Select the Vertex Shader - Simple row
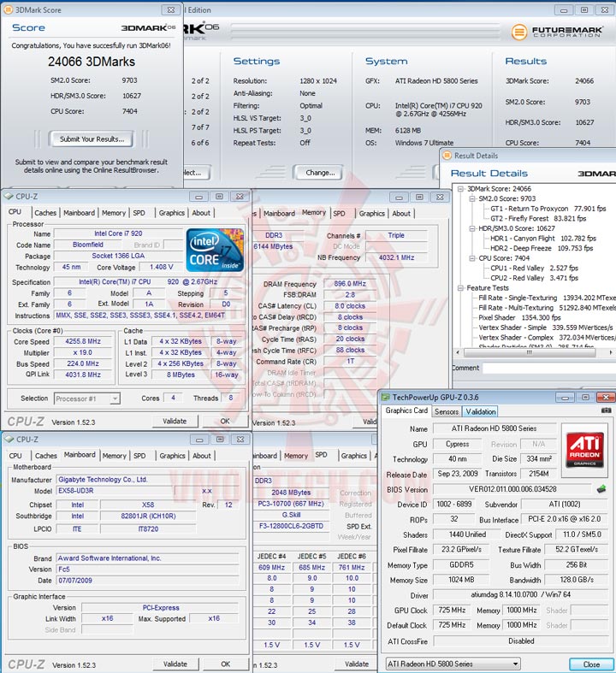The width and height of the screenshot is (616, 673). tap(546, 328)
